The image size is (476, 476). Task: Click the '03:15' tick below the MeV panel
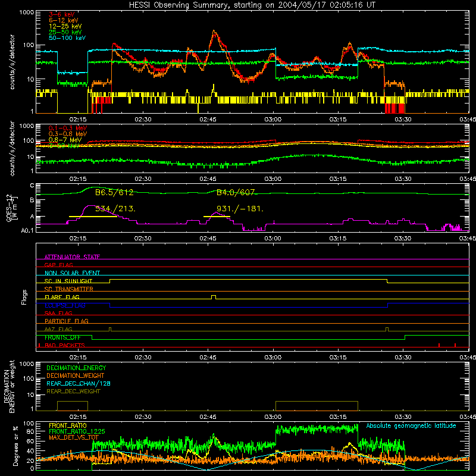coord(338,179)
